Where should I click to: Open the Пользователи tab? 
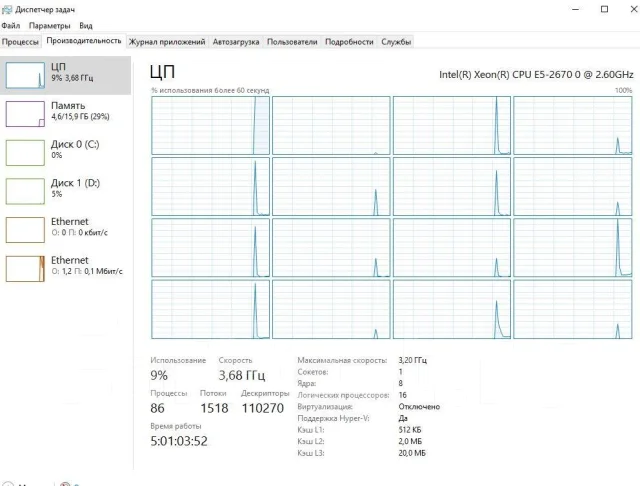click(292, 42)
